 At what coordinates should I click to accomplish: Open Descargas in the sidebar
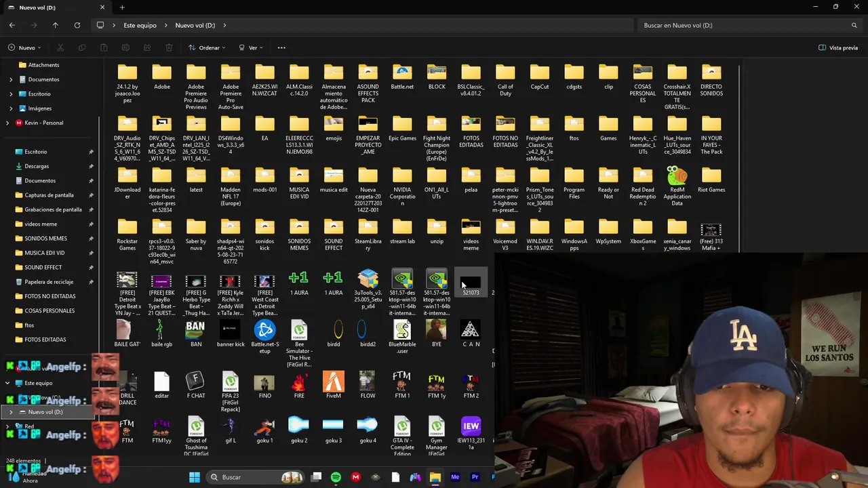click(x=37, y=166)
